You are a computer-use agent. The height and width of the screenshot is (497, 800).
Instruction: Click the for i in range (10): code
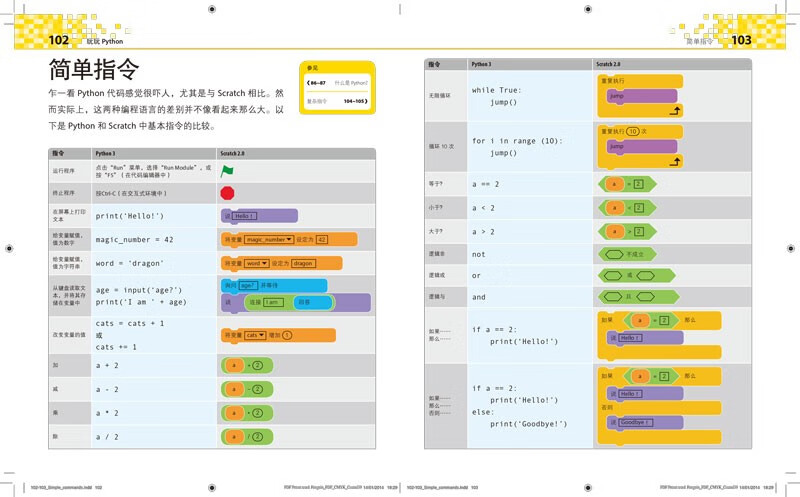tap(517, 141)
